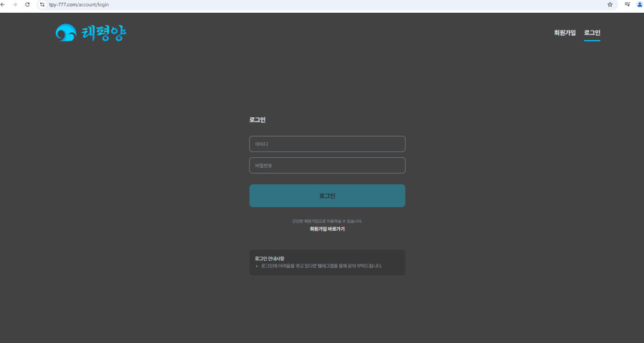Open the media controls icon in toolbar
Image resolution: width=644 pixels, height=343 pixels.
628,4
